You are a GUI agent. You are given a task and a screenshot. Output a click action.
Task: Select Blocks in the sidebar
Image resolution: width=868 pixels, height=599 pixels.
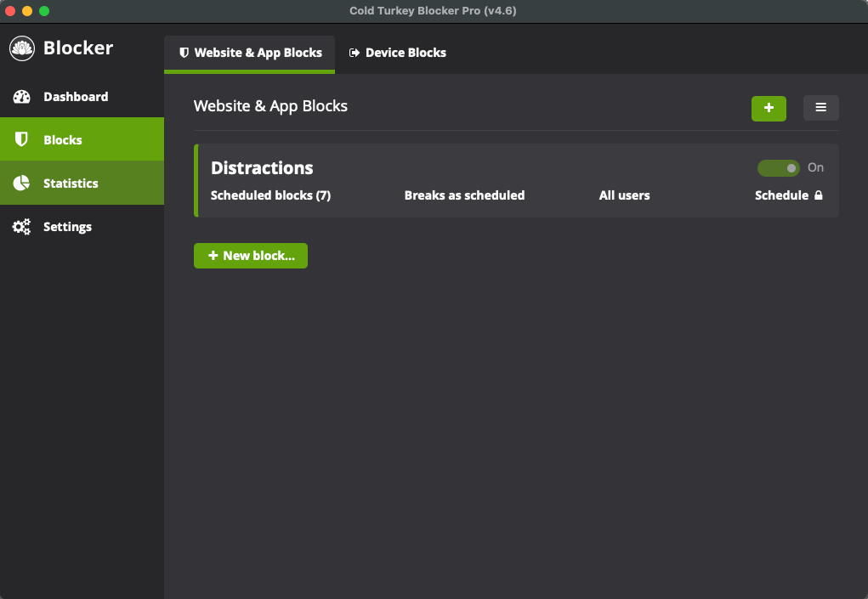82,139
